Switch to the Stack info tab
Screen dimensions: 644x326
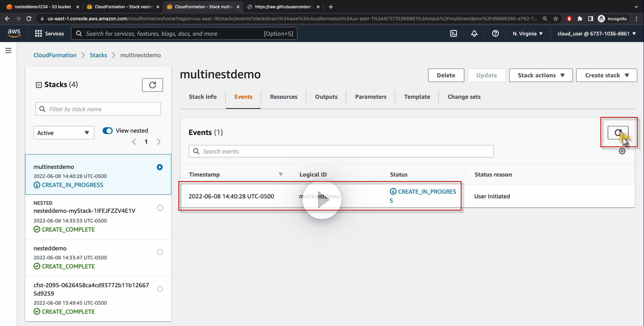pos(203,97)
